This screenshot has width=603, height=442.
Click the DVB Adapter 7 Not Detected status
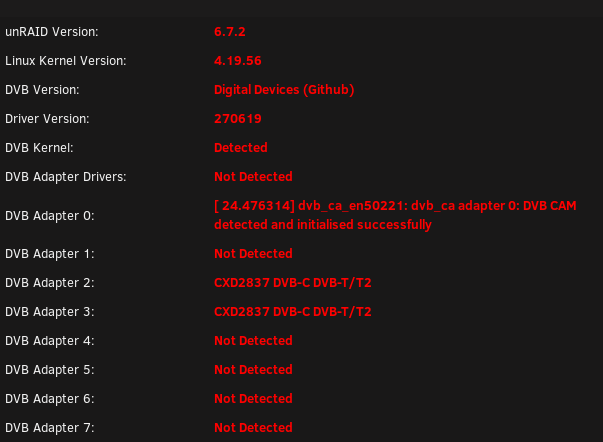click(253, 427)
